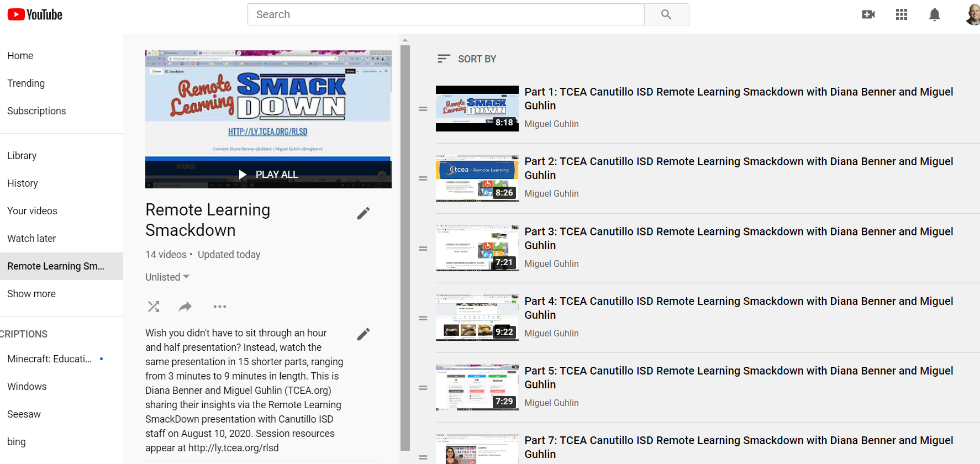The height and width of the screenshot is (464, 980).
Task: Grab the reorder handle beside Part 3
Action: coord(423,249)
